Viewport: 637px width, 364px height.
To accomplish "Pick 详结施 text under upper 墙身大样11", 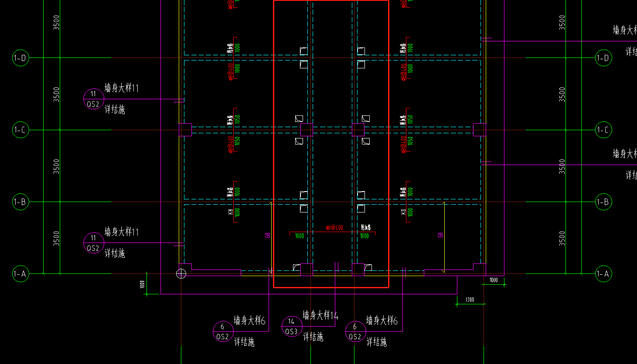I will point(115,109).
